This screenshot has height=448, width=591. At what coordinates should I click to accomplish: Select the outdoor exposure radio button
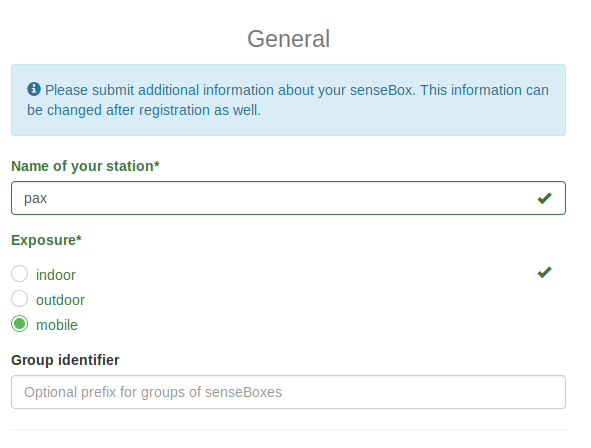(20, 299)
